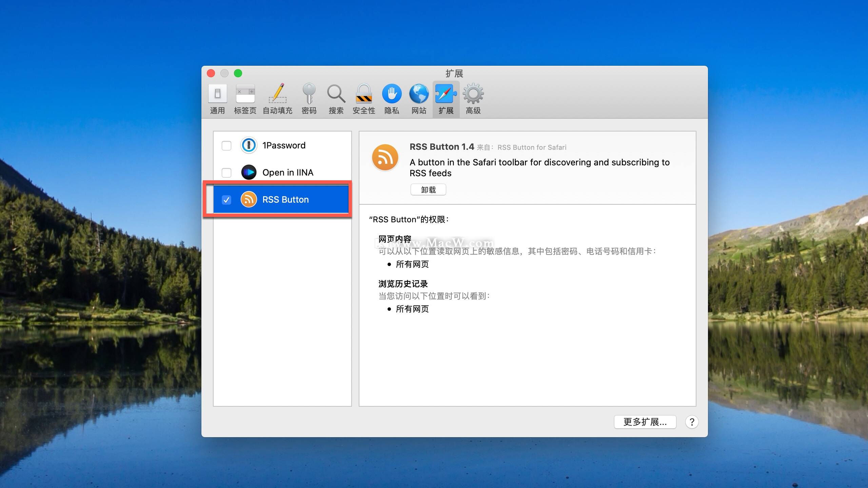Click the 卸载 uninstall button
This screenshot has height=488, width=868.
428,190
